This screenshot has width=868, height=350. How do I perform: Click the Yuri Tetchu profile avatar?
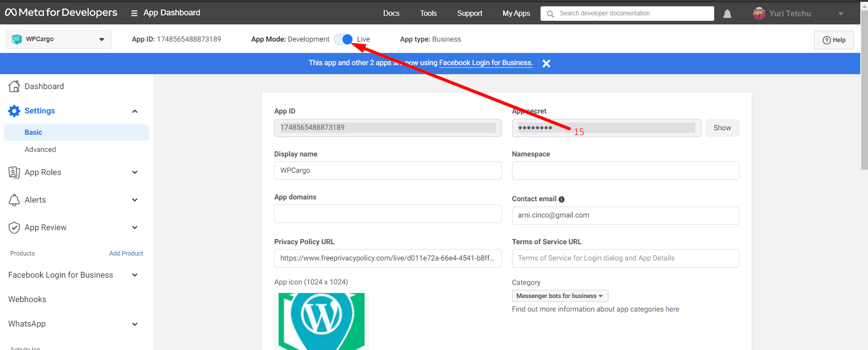[x=759, y=14]
